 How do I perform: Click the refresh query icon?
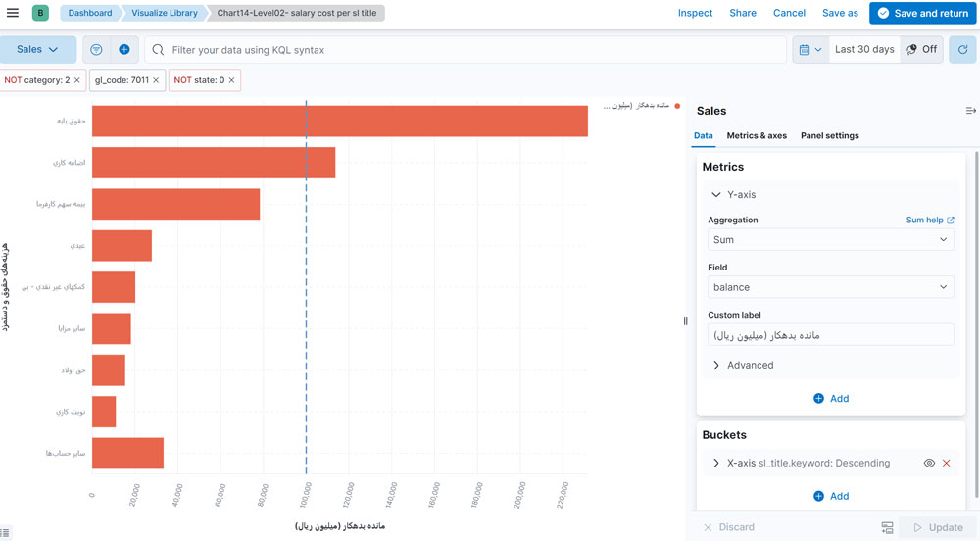(x=962, y=49)
